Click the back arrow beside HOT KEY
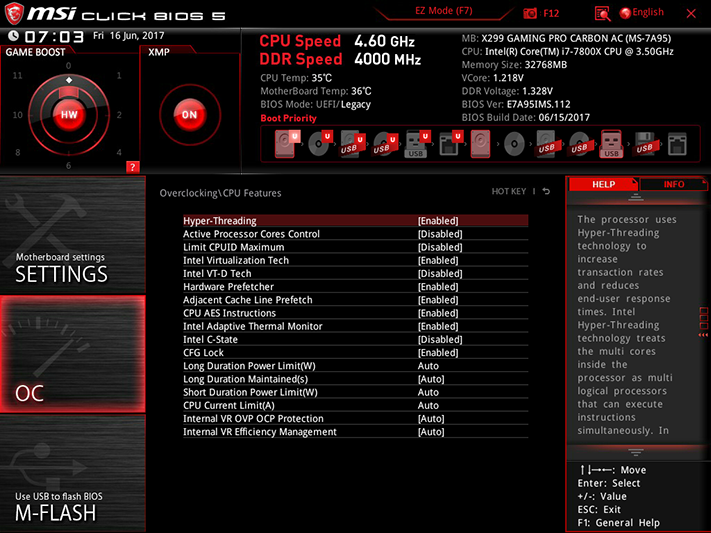711x533 pixels. (546, 191)
